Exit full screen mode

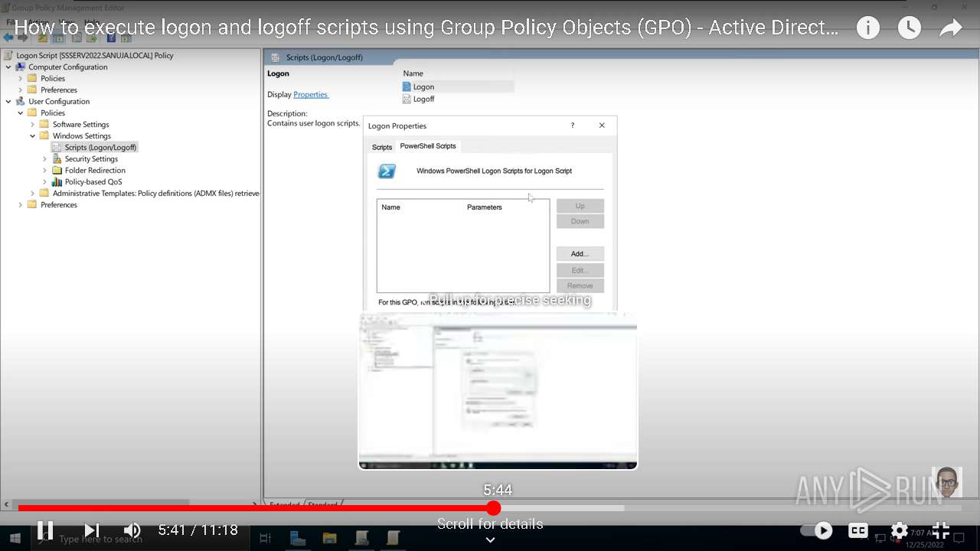click(941, 530)
